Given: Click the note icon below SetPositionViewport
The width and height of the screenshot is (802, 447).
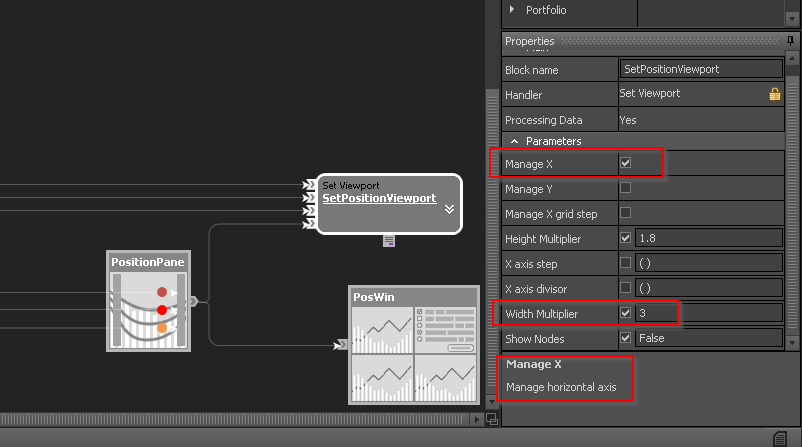Looking at the screenshot, I should pyautogui.click(x=389, y=241).
